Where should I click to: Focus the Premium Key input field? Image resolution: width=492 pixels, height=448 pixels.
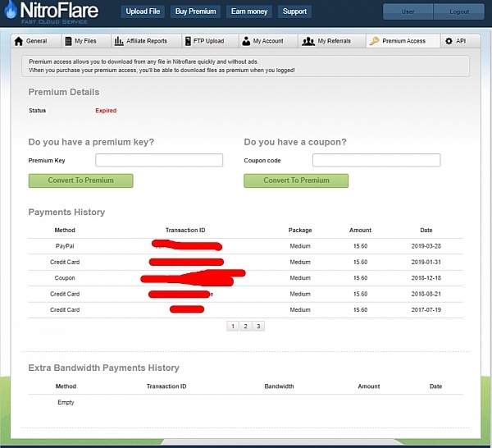pyautogui.click(x=159, y=160)
